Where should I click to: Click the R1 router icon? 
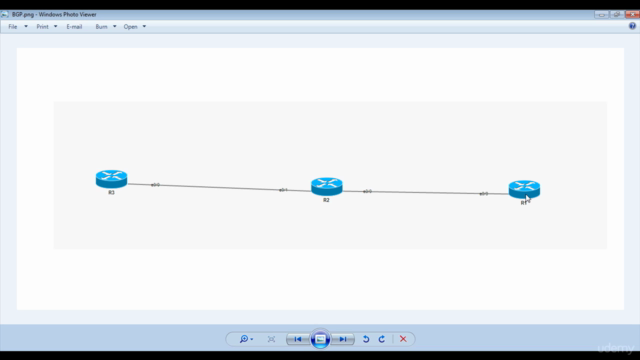(x=524, y=189)
